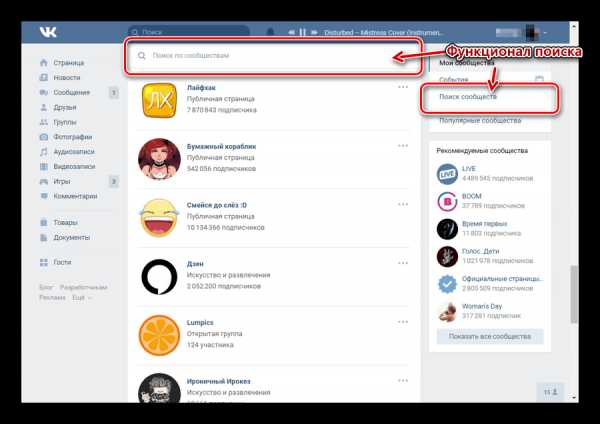Click the Документы file icon
Screen dimensions: 600x424
pos(44,238)
